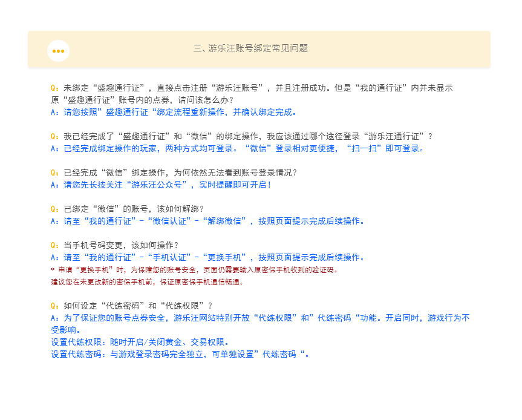
Task: Click the answer 为了保证您的账号点券安全
Action: (x=260, y=318)
